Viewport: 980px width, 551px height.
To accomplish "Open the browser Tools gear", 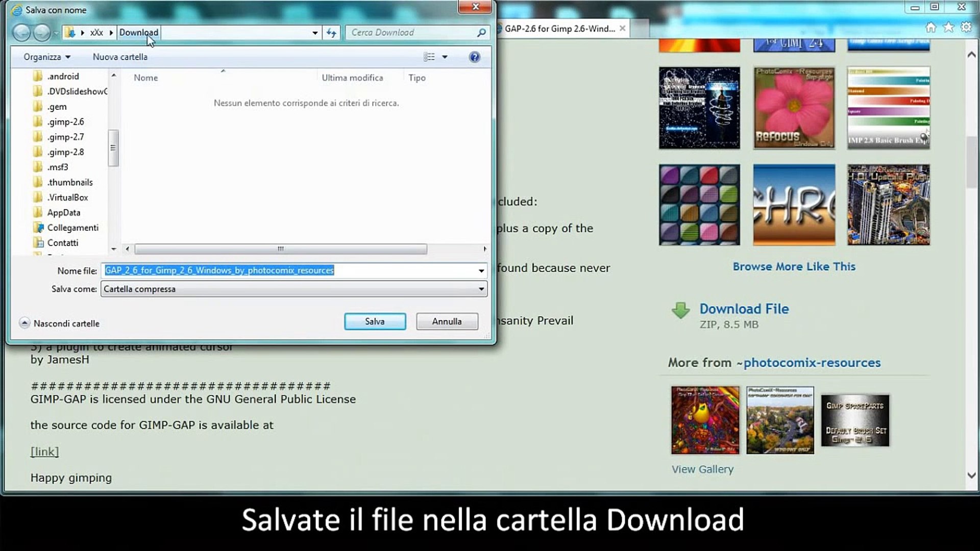I will coord(966,28).
